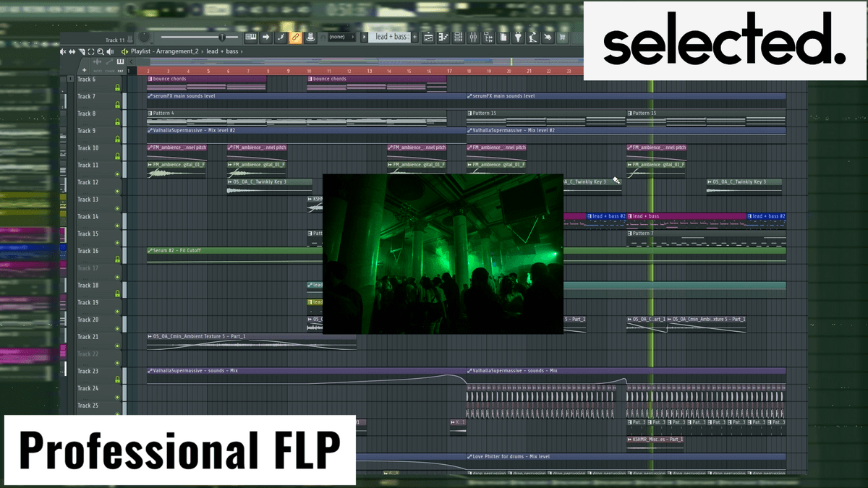Toggle the green lock on Track 6
This screenshot has width=868, height=488.
[x=117, y=88]
